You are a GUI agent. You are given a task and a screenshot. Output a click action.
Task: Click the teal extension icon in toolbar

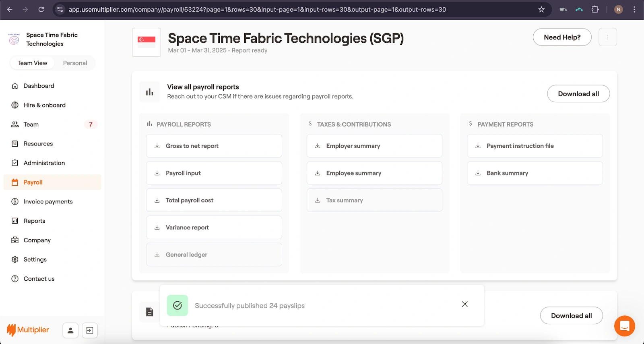579,9
